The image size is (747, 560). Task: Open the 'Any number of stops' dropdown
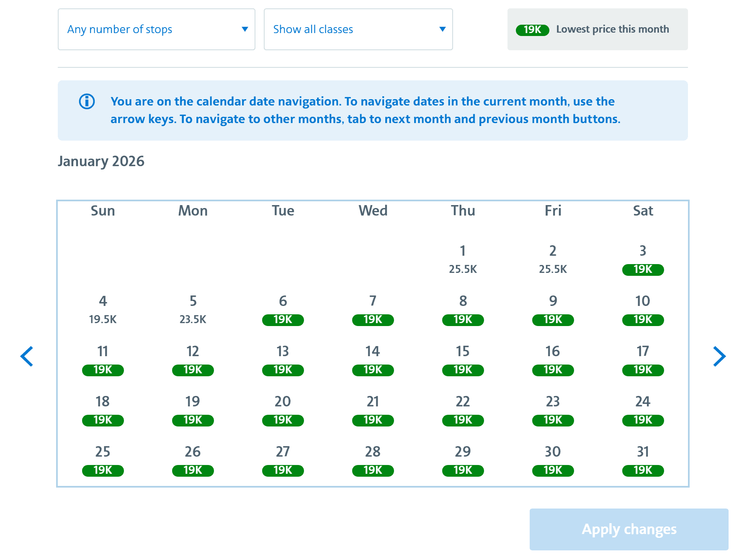tap(156, 29)
